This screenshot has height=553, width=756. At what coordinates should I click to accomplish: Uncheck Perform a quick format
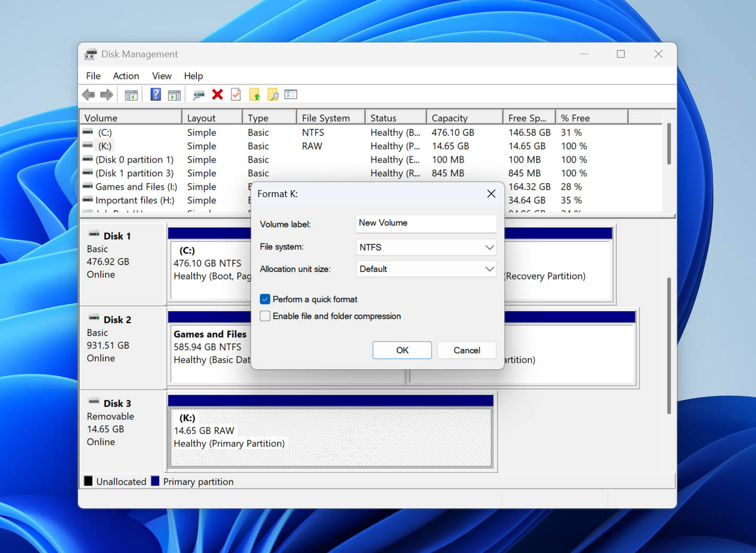coord(265,300)
